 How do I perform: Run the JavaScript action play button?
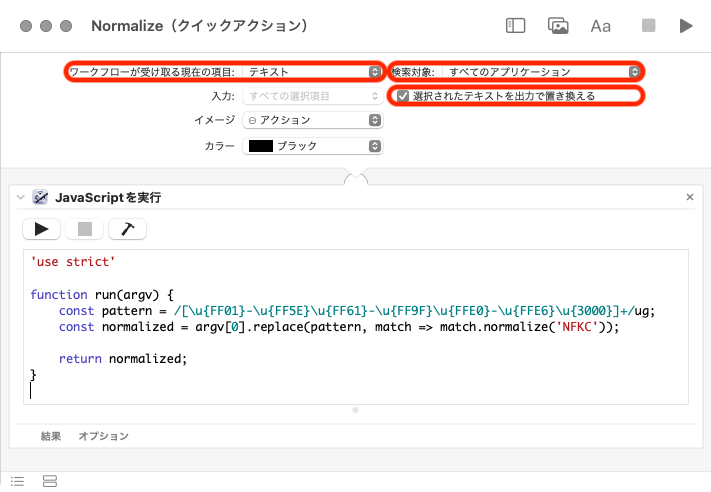click(x=41, y=229)
